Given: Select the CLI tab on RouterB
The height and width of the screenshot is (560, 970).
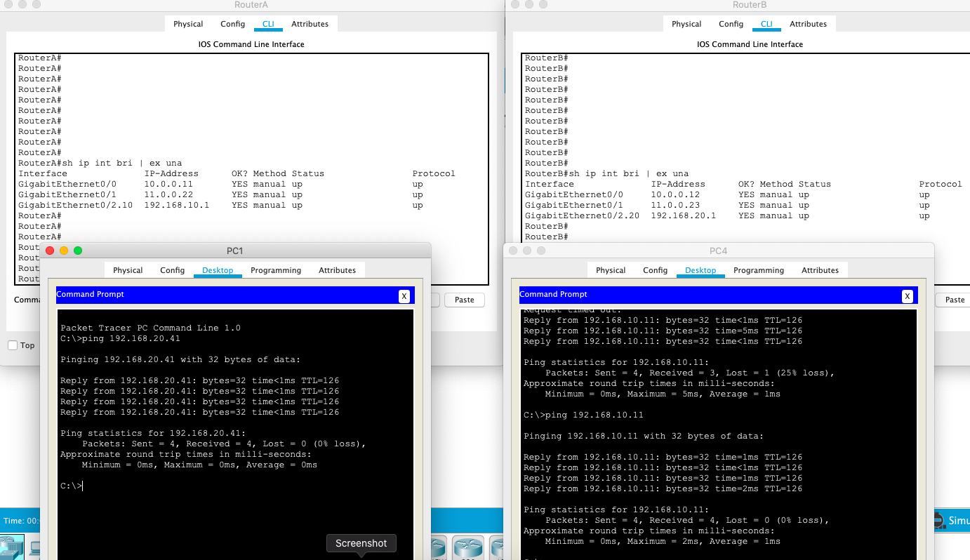Looking at the screenshot, I should (766, 23).
